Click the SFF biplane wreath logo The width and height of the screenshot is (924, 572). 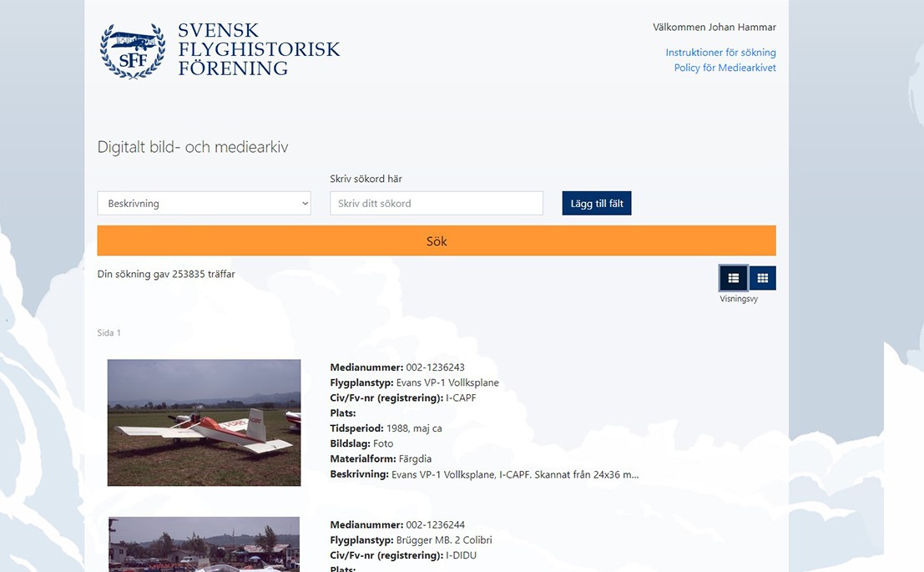coord(133,51)
